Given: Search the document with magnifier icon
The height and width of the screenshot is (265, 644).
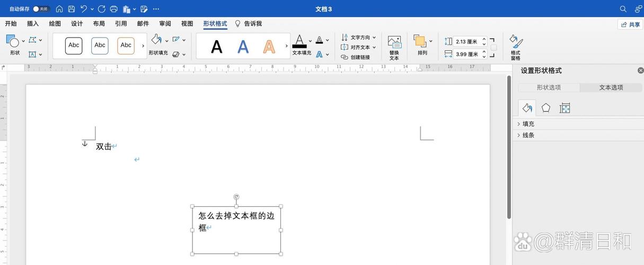Looking at the screenshot, I should [623, 9].
